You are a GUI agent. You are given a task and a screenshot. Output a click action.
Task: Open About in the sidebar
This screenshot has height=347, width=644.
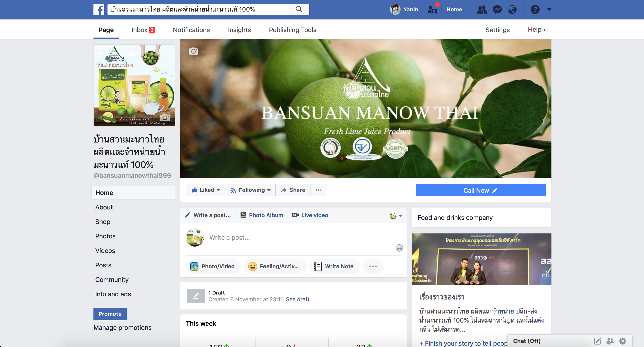[104, 207]
